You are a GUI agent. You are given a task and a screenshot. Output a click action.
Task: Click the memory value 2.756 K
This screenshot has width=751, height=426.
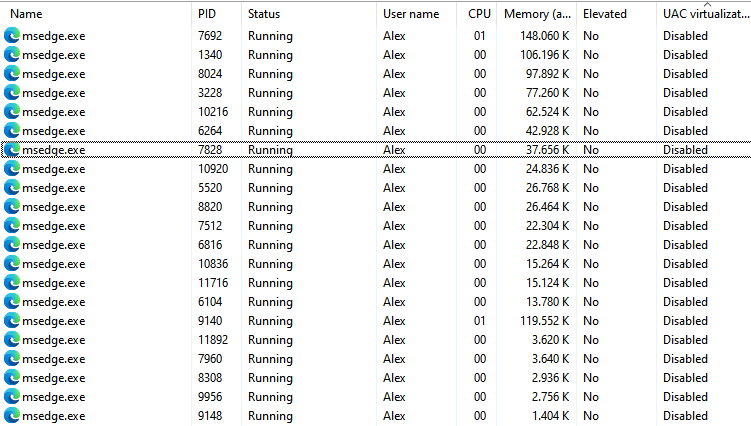point(550,397)
